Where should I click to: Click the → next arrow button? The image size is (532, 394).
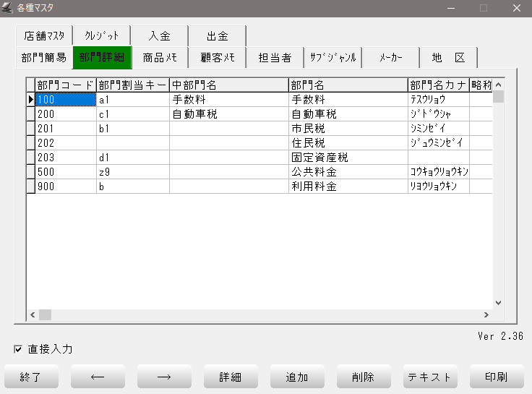pos(164,377)
